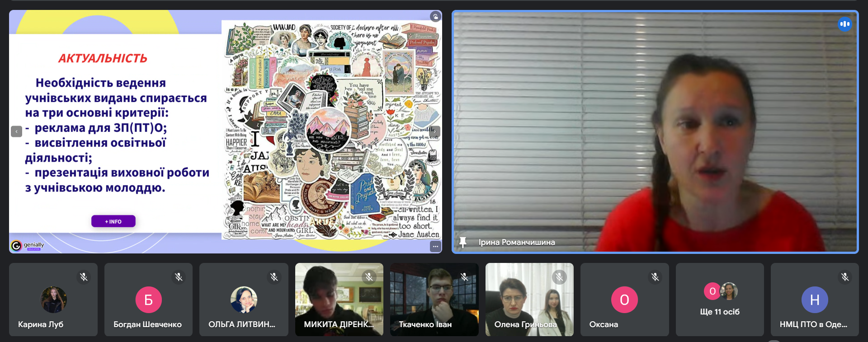
Task: Click muted mic icon on Олена Гриньова tile
Action: point(559,277)
